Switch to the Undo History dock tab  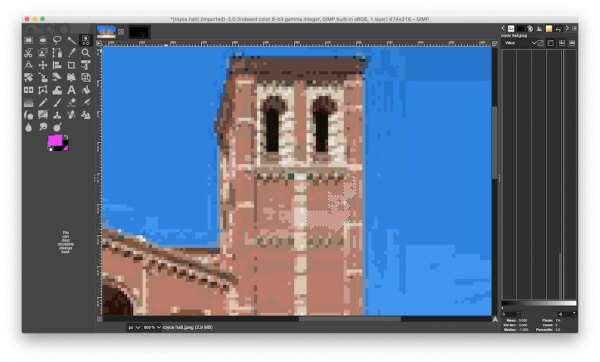[558, 28]
